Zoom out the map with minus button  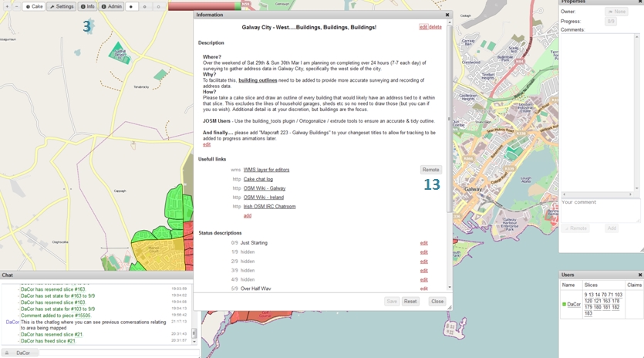click(x=16, y=6)
